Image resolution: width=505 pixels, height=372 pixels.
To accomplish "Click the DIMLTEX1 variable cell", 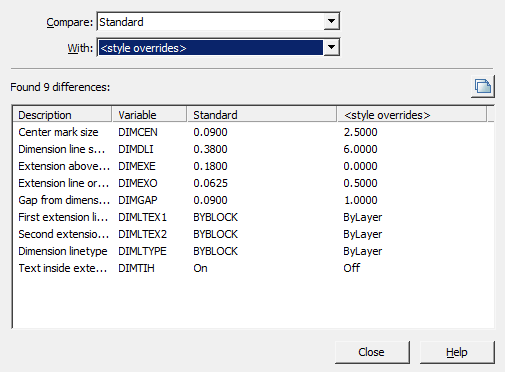I will coord(142,217).
